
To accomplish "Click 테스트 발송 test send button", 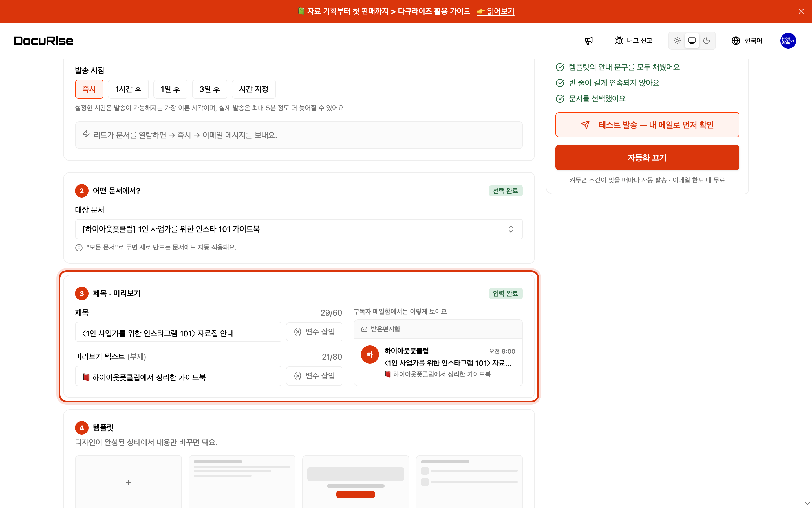I will click(647, 125).
